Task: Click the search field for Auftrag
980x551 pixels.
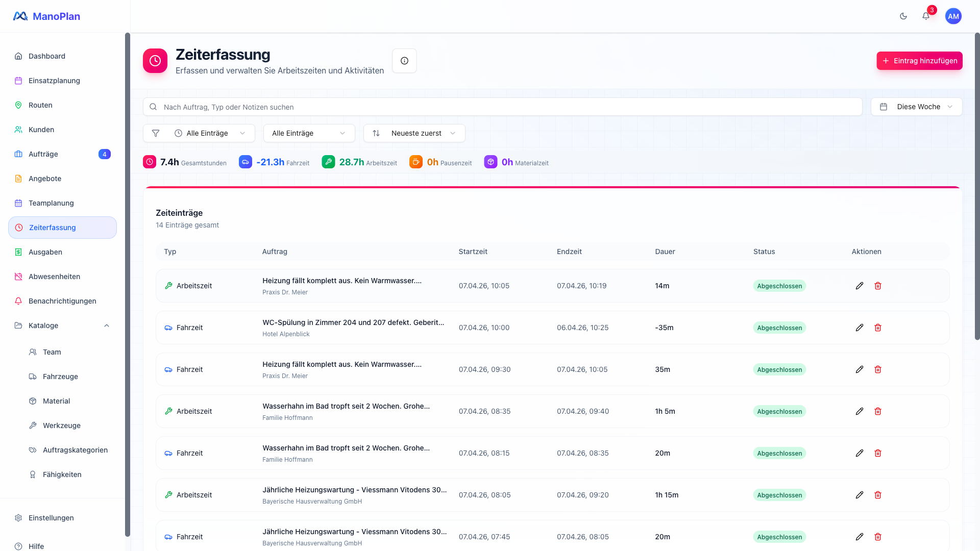Action: tap(502, 107)
